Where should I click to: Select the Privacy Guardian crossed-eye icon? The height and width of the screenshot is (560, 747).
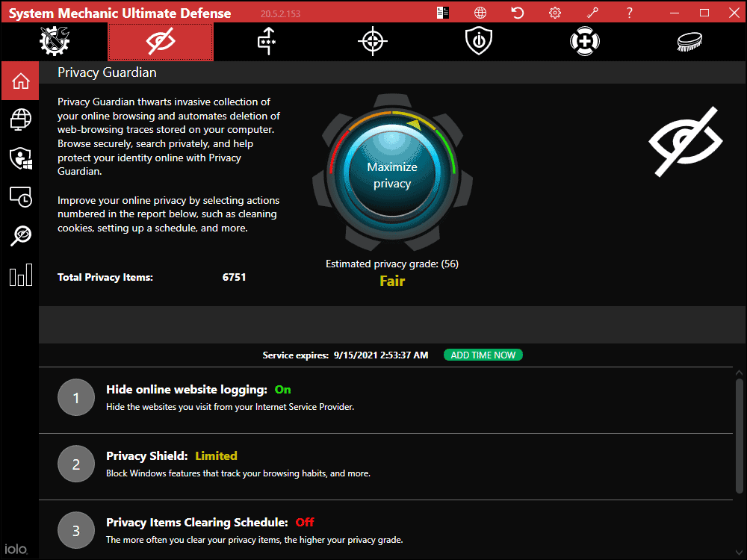point(160,41)
